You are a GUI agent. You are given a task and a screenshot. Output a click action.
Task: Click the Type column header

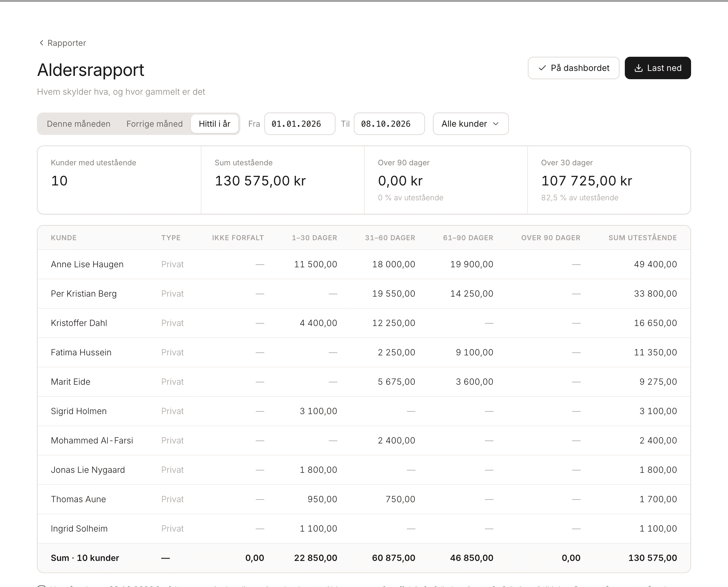[x=170, y=238]
